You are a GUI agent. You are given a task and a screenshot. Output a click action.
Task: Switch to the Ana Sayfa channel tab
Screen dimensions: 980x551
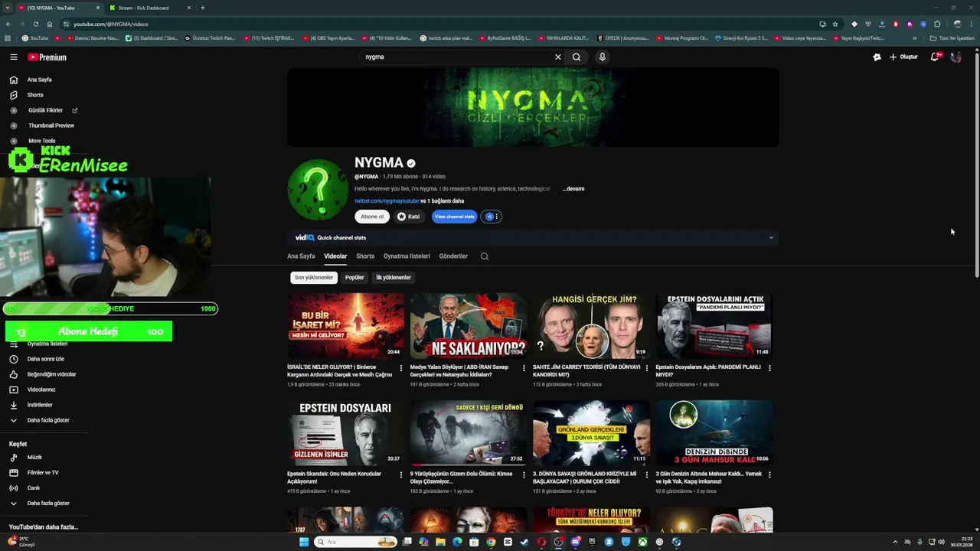pyautogui.click(x=301, y=256)
